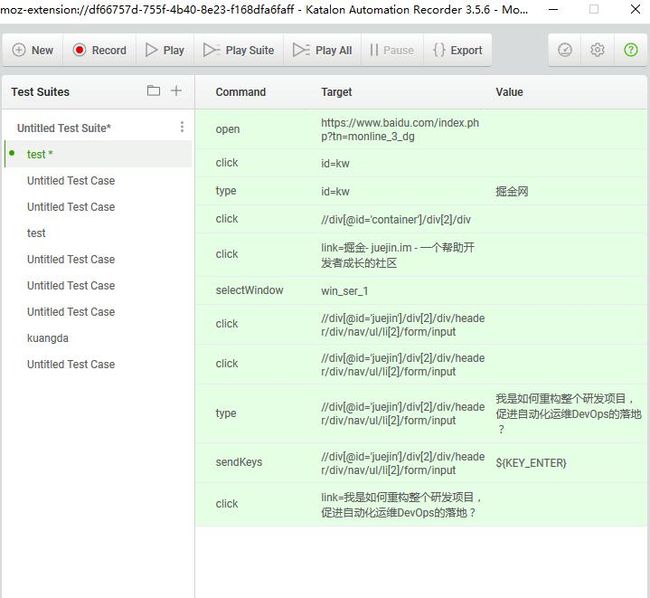Export test script with Export button
The height and width of the screenshot is (598, 650).
coord(458,50)
